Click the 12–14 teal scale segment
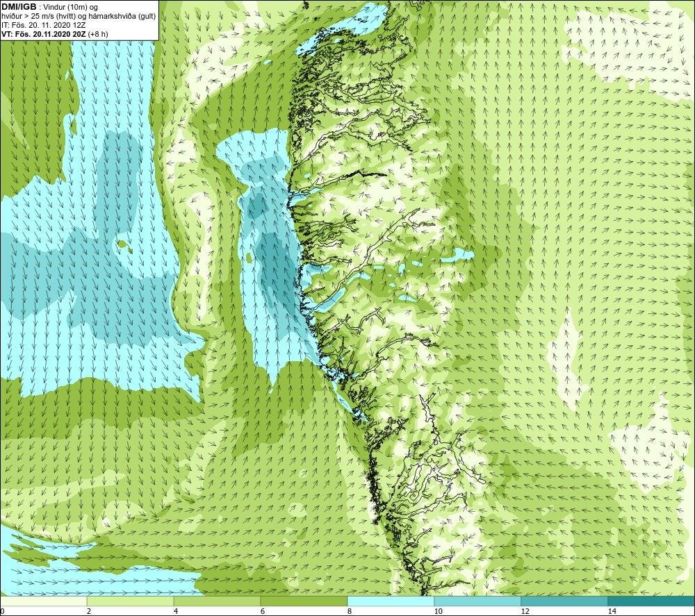Viewport: 695px width, 616px height. pos(564,601)
